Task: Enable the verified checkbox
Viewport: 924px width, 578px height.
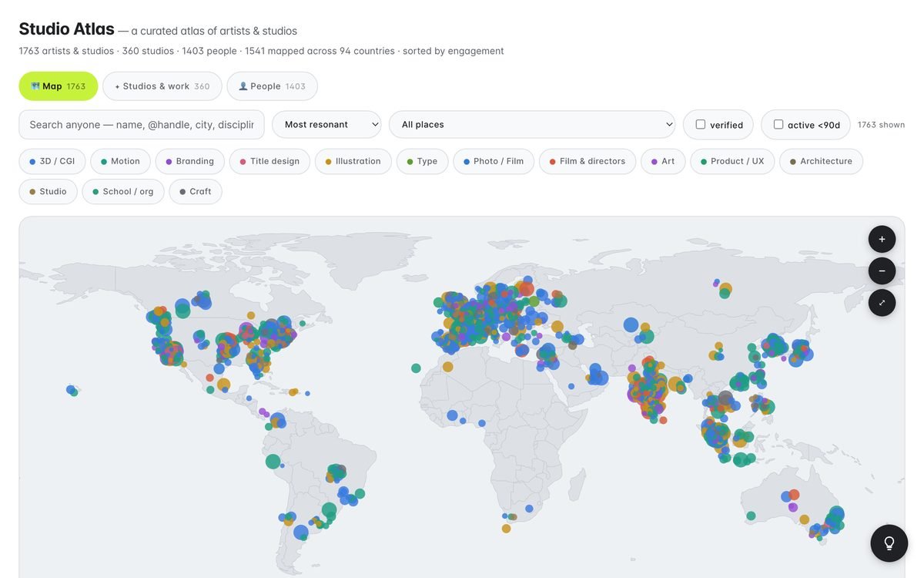Action: coord(701,125)
